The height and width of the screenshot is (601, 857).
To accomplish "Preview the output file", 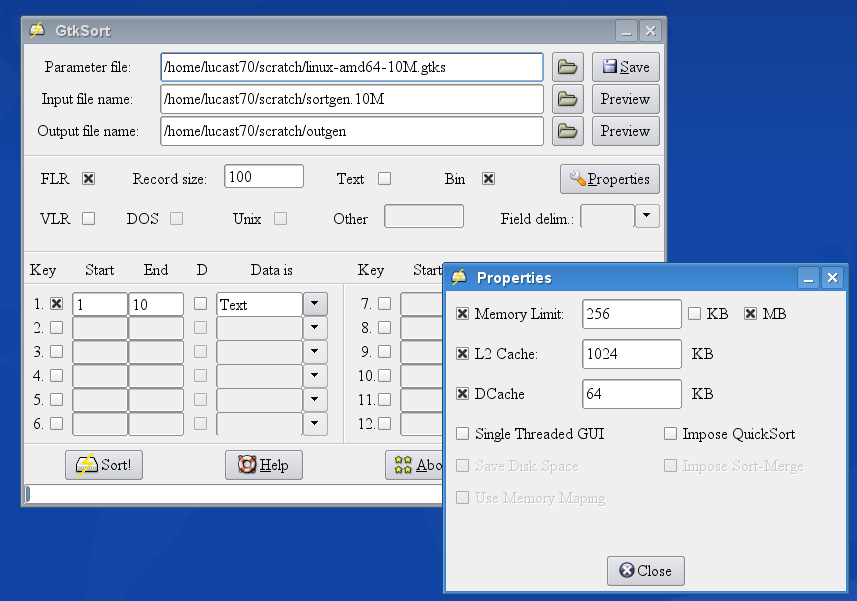I will (625, 131).
